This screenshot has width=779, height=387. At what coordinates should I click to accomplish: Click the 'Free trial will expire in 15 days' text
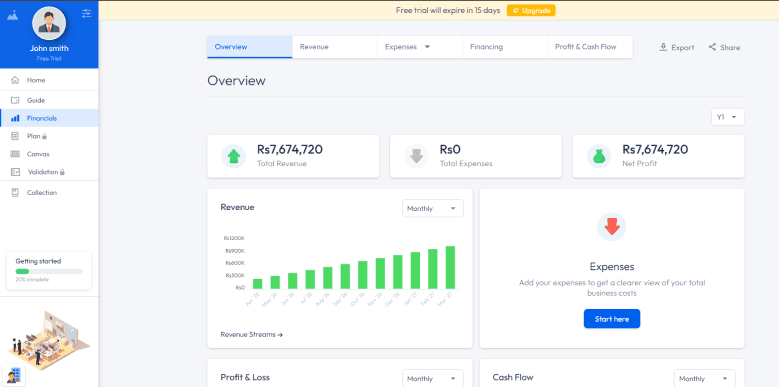click(x=448, y=10)
